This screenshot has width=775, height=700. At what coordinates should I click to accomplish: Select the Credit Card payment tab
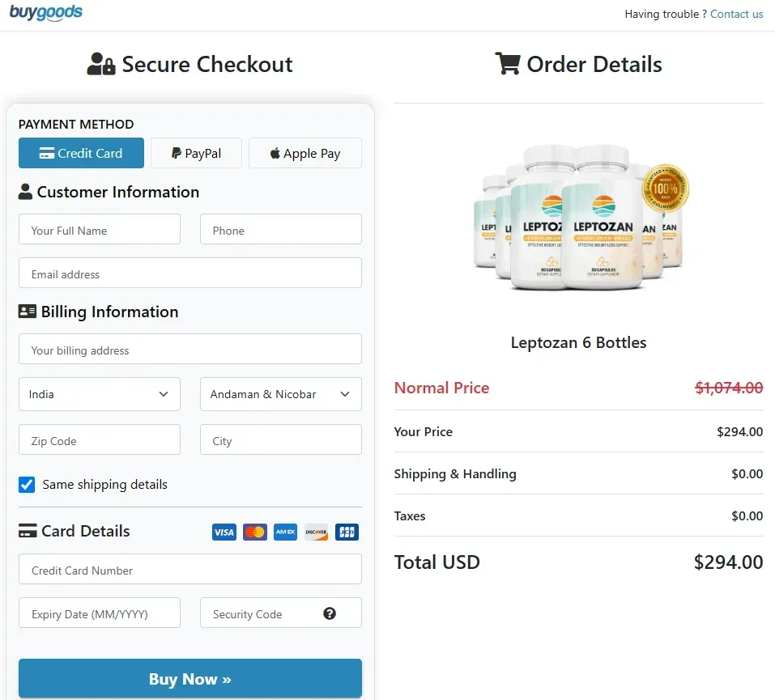pos(81,153)
